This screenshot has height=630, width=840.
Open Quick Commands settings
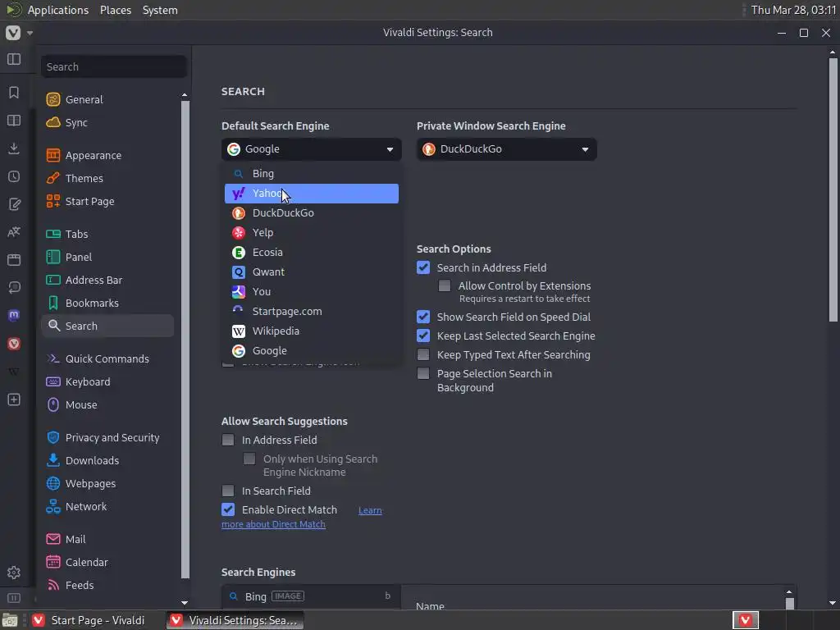click(107, 359)
